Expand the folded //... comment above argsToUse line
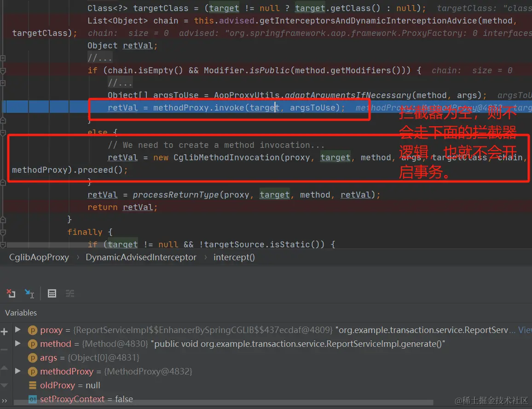 (x=120, y=82)
